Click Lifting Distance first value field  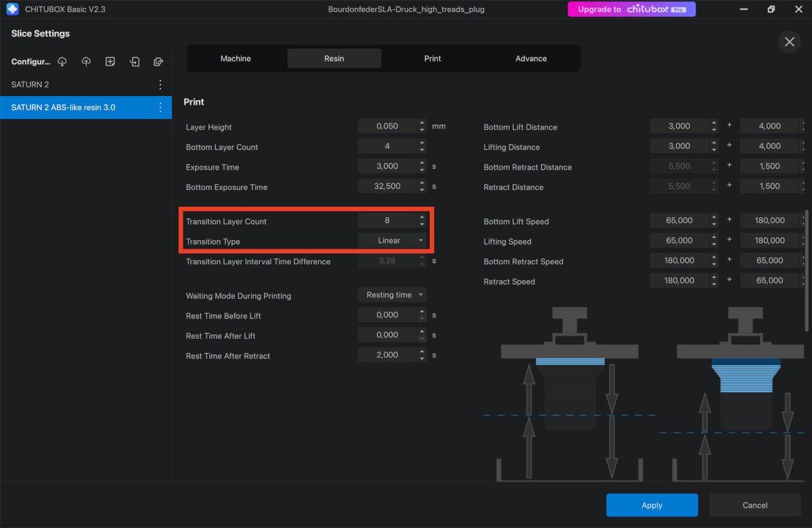pyautogui.click(x=679, y=146)
